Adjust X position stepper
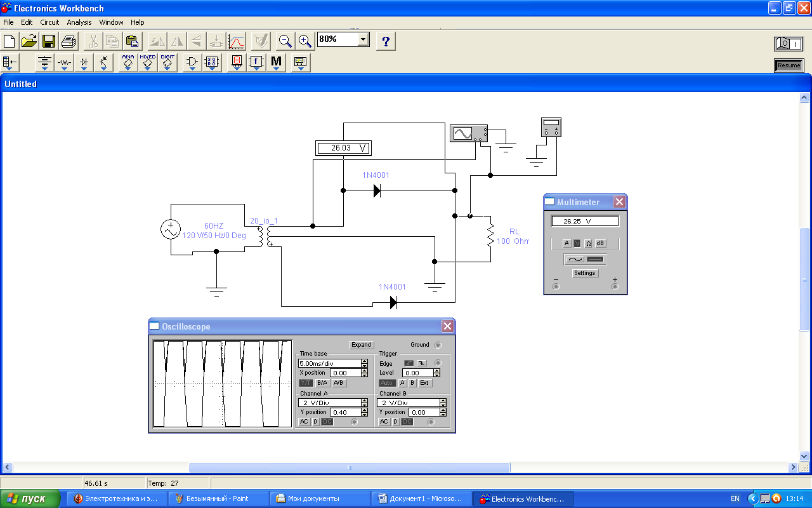Screen dimensions: 812x508 (x=364, y=373)
